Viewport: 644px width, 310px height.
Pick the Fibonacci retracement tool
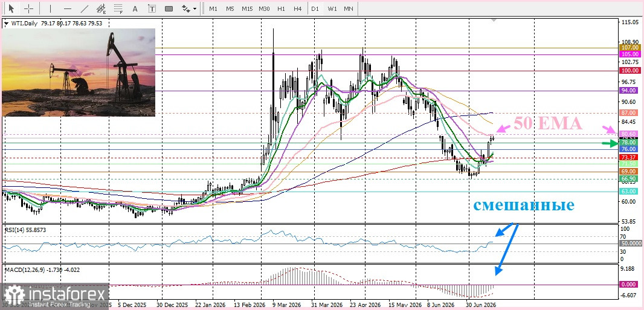click(x=118, y=8)
